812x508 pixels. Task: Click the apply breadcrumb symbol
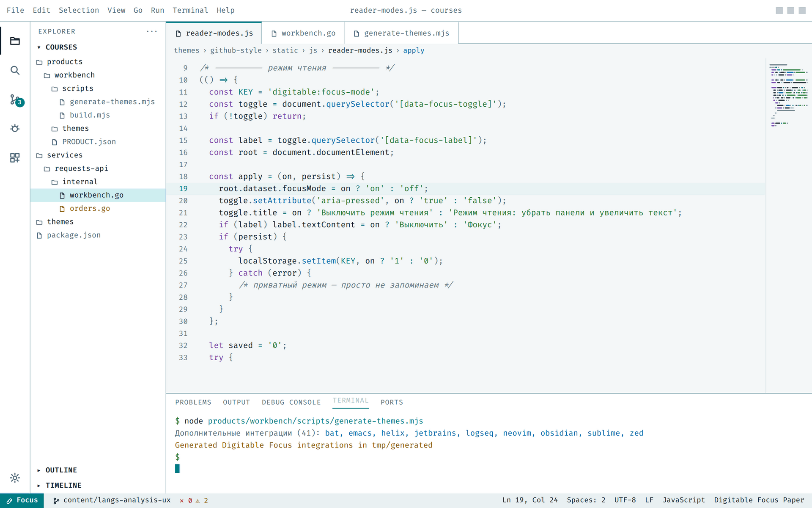[x=414, y=50]
